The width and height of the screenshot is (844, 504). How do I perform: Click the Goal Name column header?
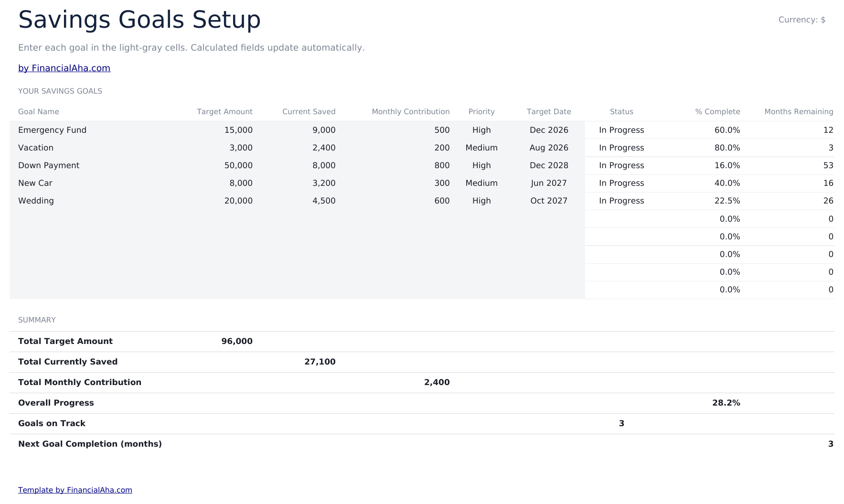click(39, 111)
